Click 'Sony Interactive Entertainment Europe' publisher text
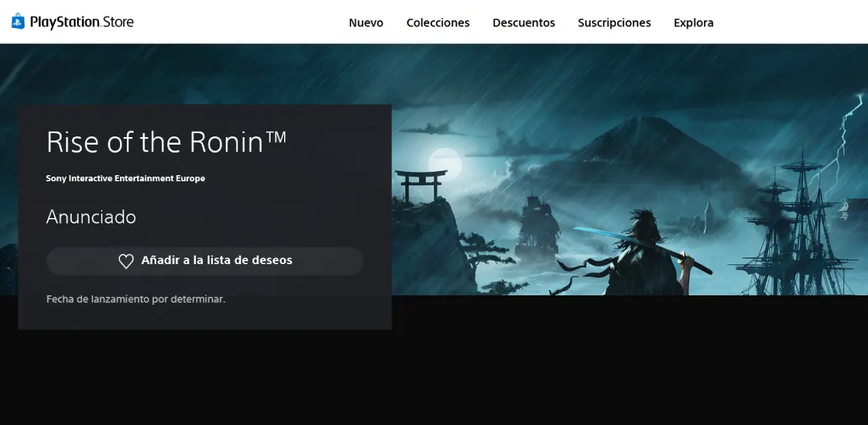This screenshot has height=425, width=868. [125, 179]
